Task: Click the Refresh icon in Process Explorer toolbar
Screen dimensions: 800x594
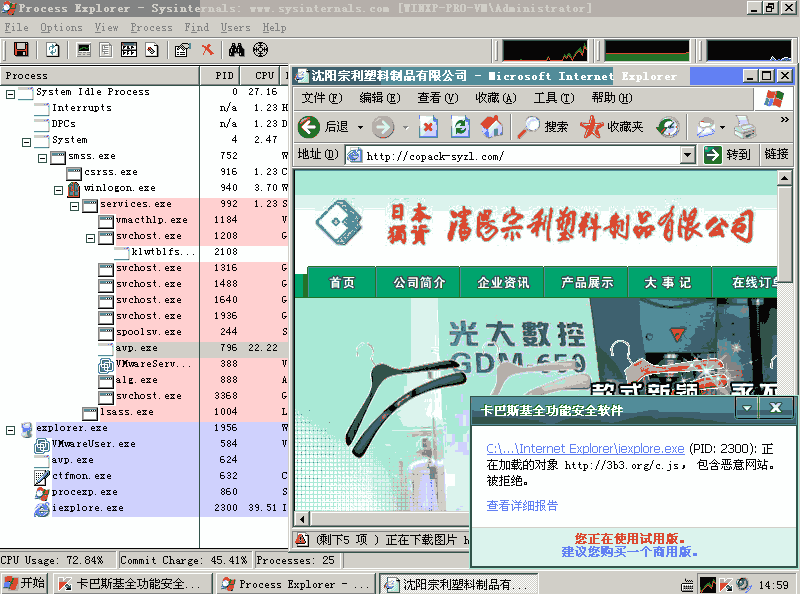Action: point(53,50)
